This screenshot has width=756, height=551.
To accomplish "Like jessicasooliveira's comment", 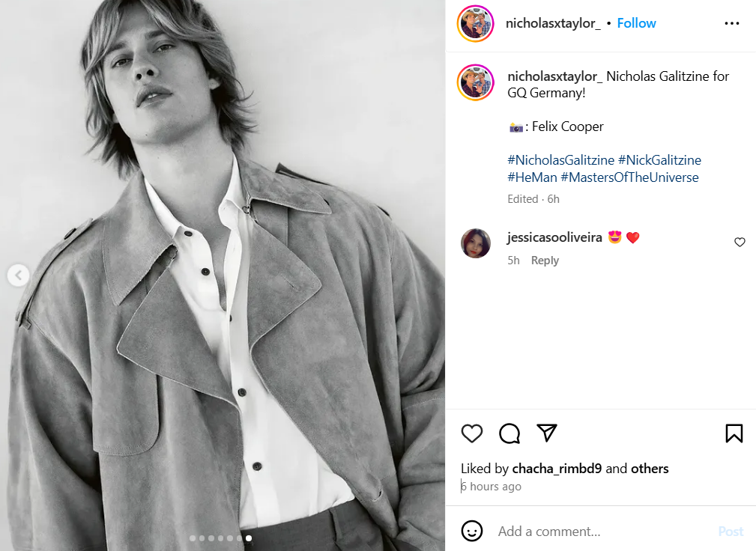I will pyautogui.click(x=740, y=242).
